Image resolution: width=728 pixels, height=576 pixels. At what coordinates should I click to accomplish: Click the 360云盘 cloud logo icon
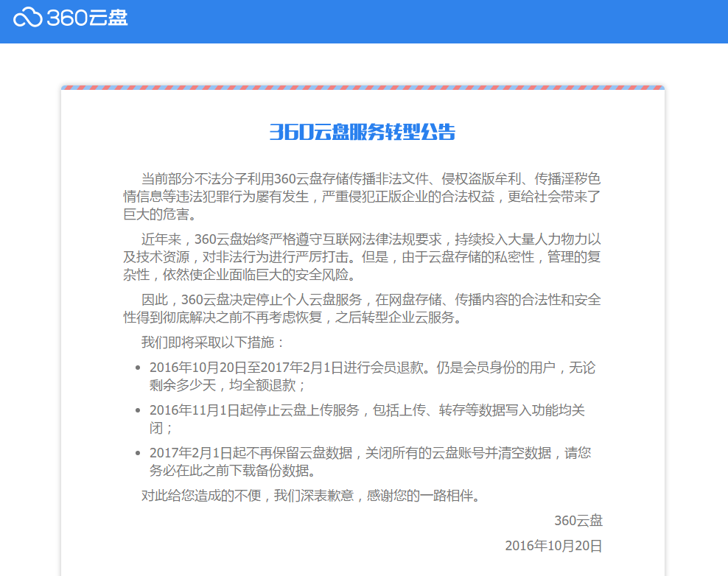click(x=28, y=18)
